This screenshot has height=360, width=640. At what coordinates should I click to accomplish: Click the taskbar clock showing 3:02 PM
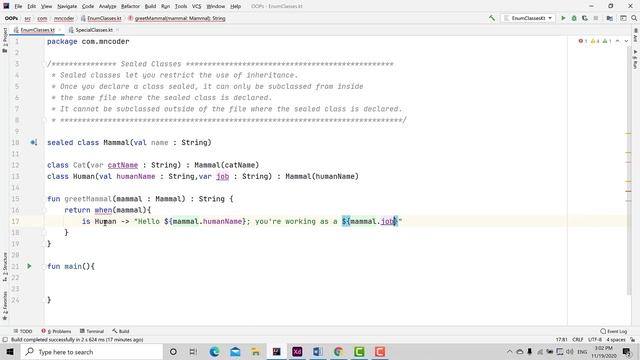[603, 352]
